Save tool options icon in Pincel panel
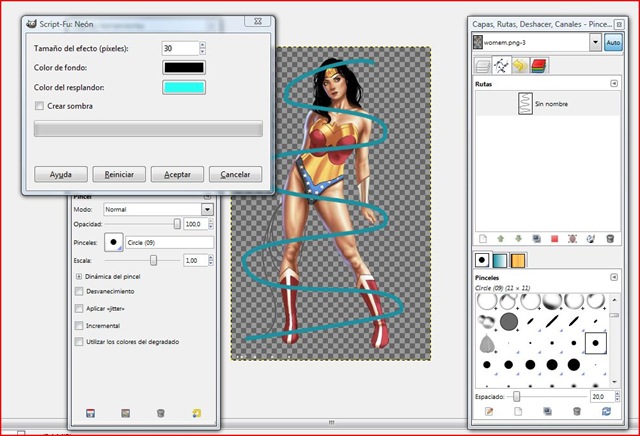The width and height of the screenshot is (640, 436). (91, 413)
